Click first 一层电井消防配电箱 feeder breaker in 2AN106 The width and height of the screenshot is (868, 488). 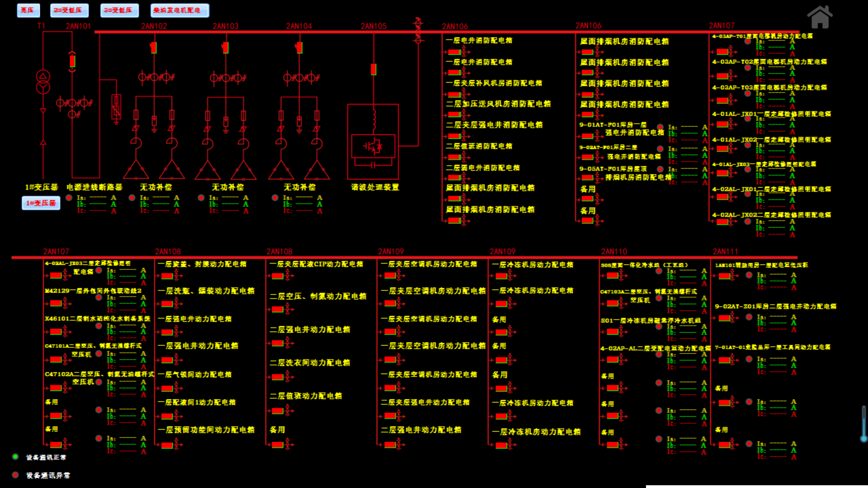[454, 52]
